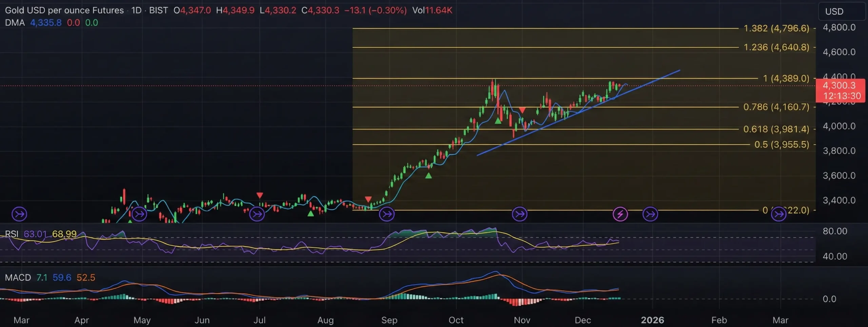The height and width of the screenshot is (327, 868).
Task: Open Gold USD per ounce Futures symbol search
Action: 64,10
